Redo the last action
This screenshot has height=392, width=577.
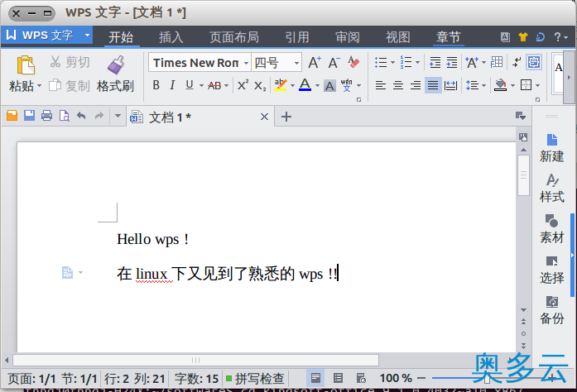coord(99,117)
